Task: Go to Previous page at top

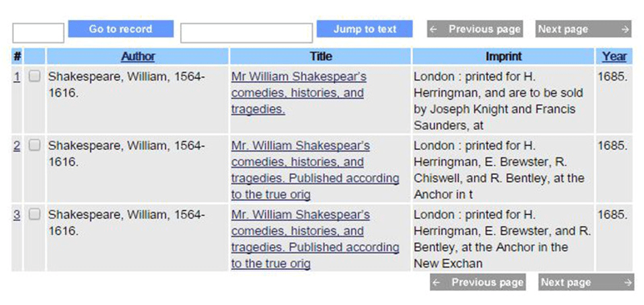Action: (475, 29)
